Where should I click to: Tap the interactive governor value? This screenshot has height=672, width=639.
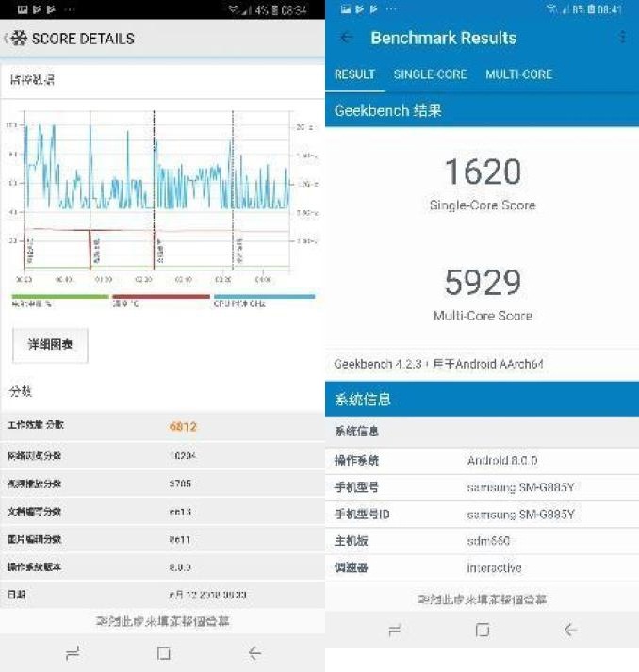494,568
